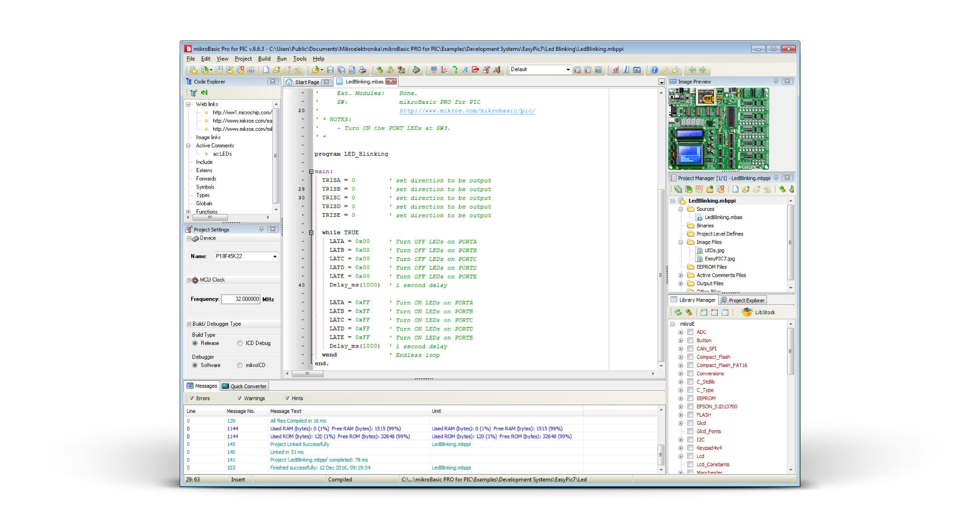Screen dimensions: 980x506
Task: Check the ADC library checkbox
Action: [x=690, y=332]
